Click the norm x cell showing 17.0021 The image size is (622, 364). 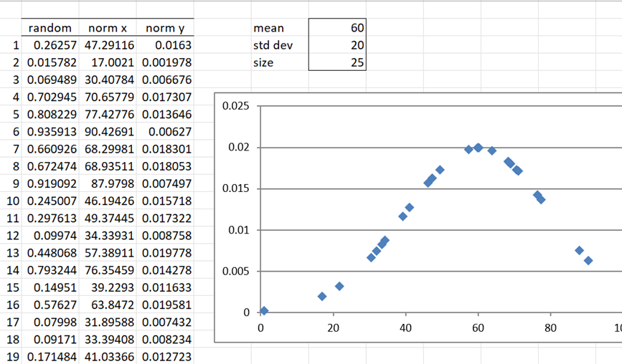click(x=107, y=62)
